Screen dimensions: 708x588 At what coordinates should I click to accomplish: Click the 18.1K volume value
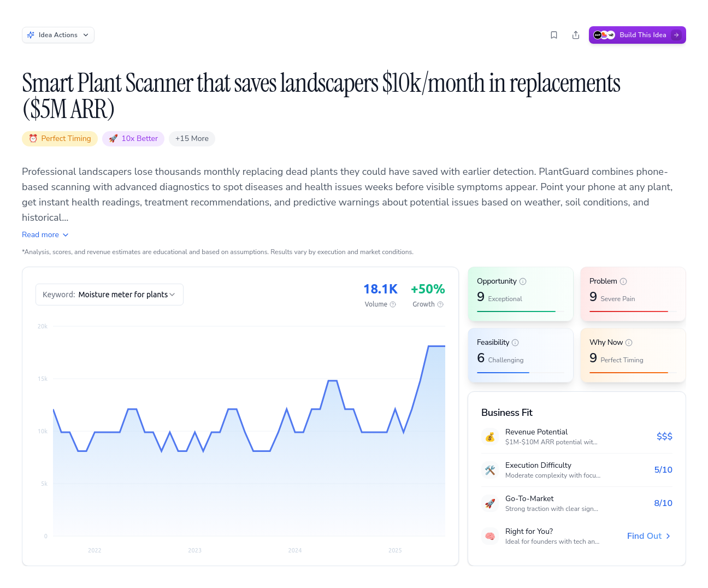coord(381,289)
